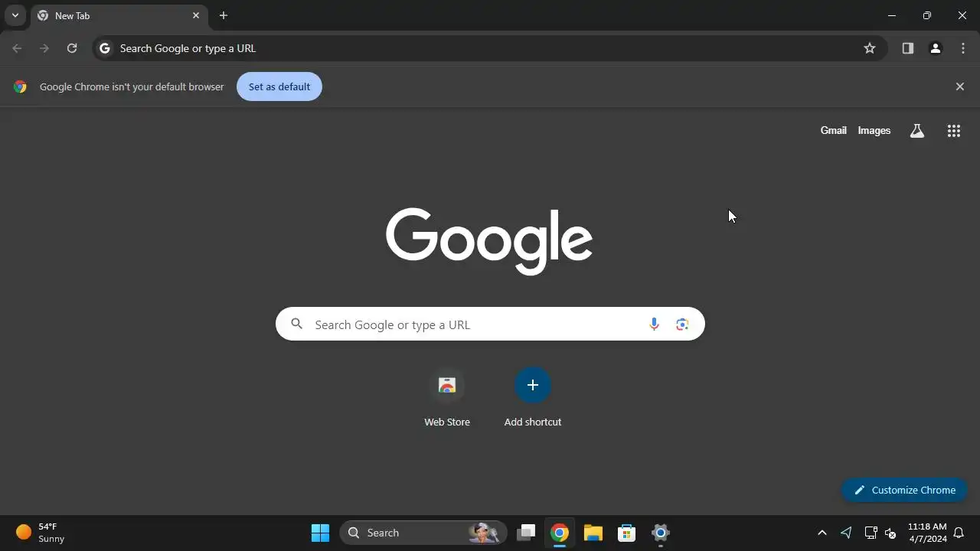Open the weather widget showing 54°F
The image size is (980, 551).
click(41, 533)
